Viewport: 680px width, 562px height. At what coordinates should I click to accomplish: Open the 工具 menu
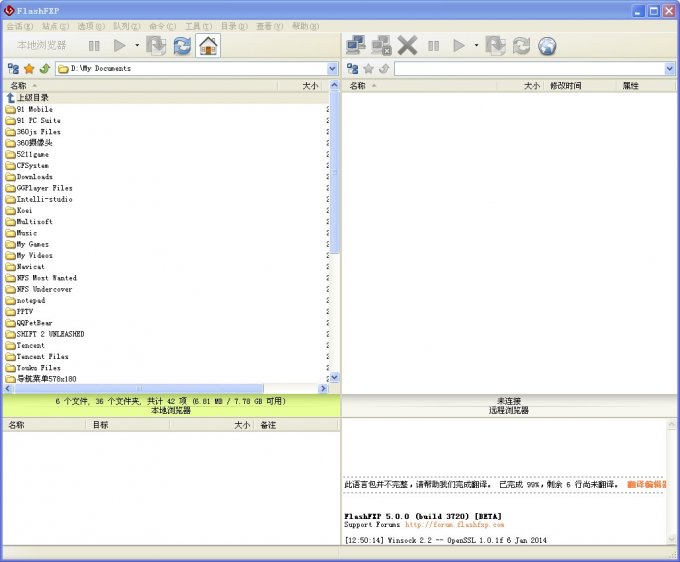(196, 26)
